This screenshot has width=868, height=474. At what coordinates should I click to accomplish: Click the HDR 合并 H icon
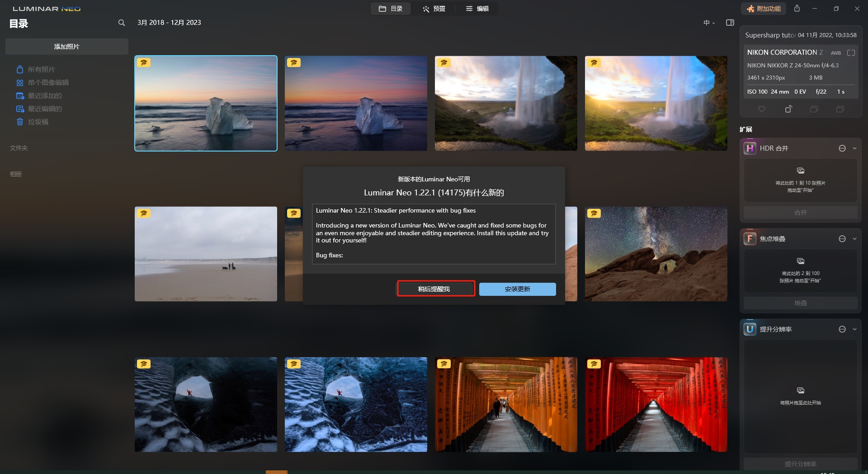[x=750, y=148]
